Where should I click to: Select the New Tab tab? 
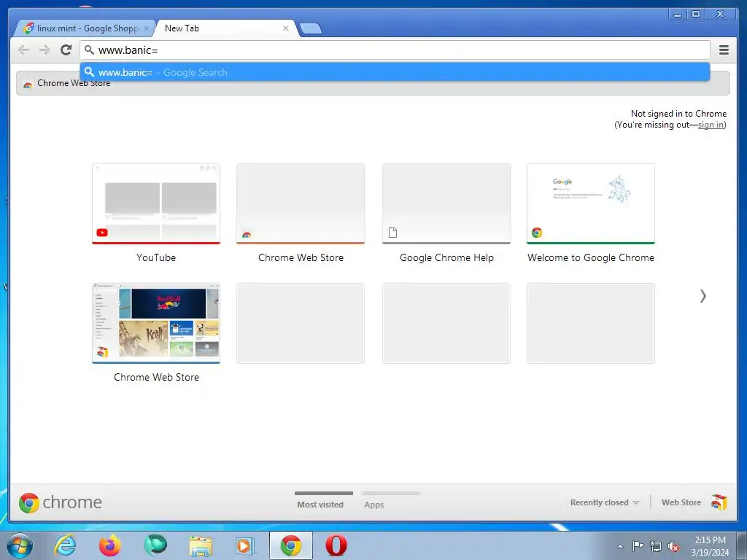point(225,28)
